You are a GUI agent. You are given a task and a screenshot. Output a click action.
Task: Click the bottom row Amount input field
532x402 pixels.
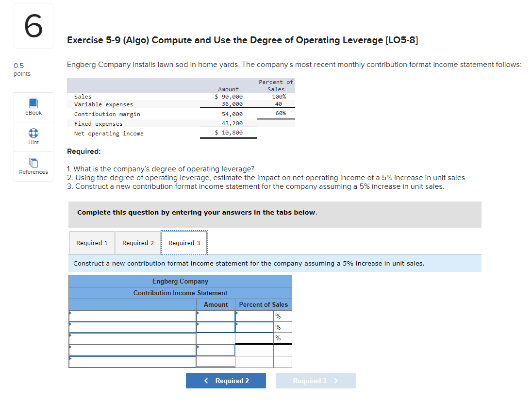point(215,361)
